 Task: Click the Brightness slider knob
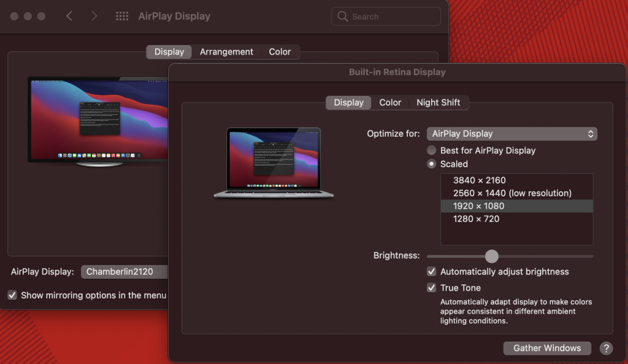tap(491, 256)
